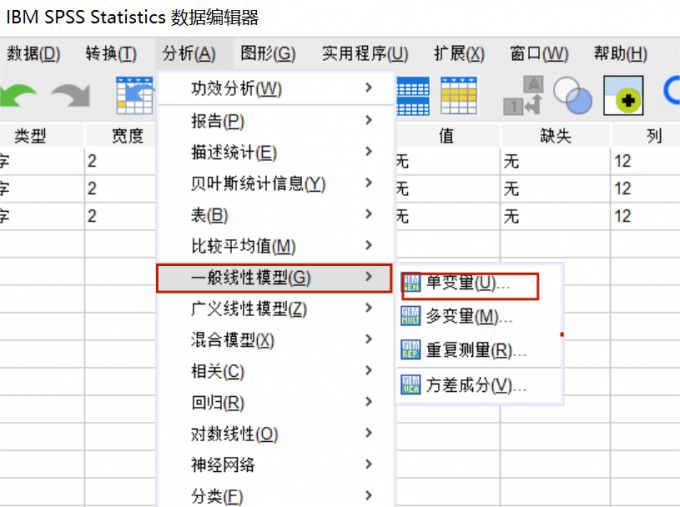Open the 转换(T) menu

coord(111,54)
